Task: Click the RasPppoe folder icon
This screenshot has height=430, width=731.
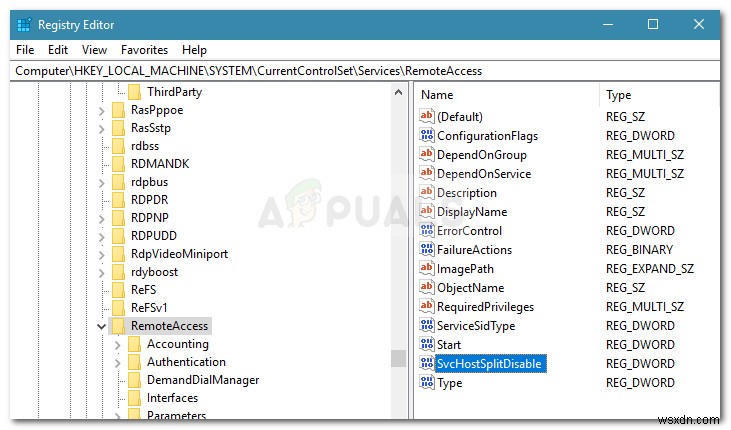Action: point(118,110)
